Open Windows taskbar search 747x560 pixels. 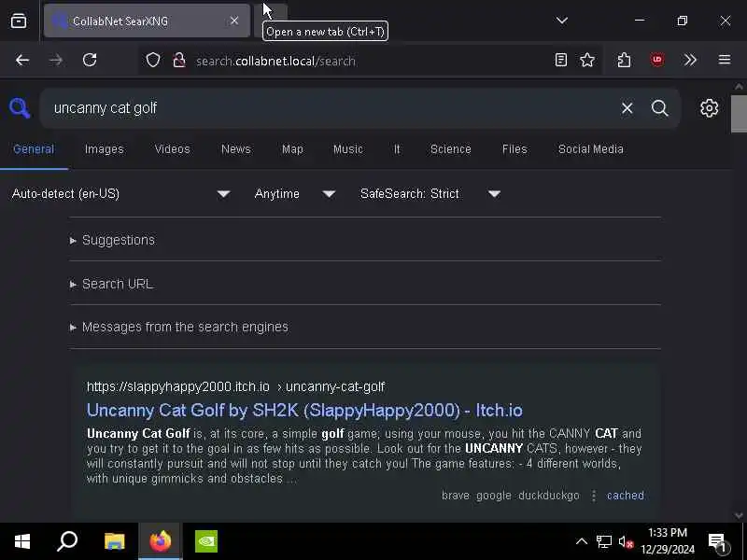pyautogui.click(x=67, y=541)
